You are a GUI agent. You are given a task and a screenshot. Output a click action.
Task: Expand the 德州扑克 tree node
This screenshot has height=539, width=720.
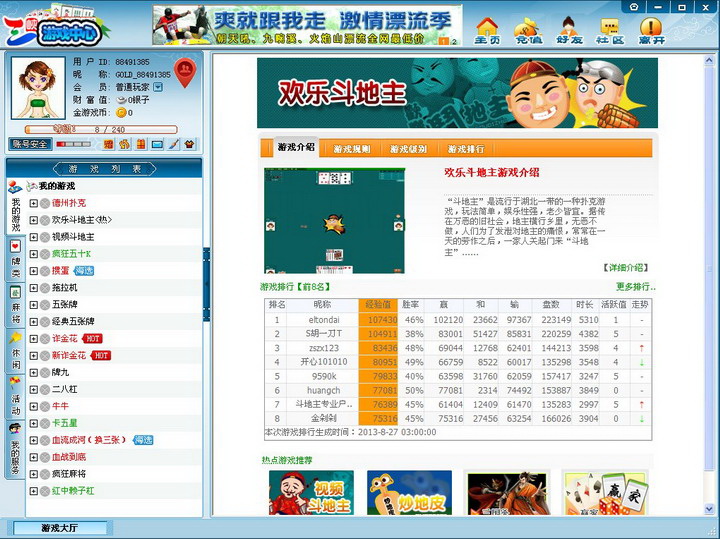coord(33,203)
